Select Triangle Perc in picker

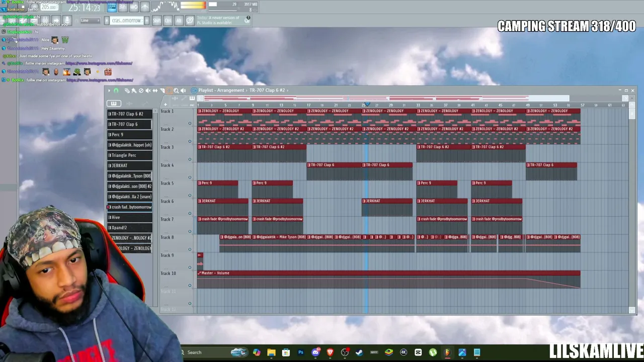coord(129,155)
